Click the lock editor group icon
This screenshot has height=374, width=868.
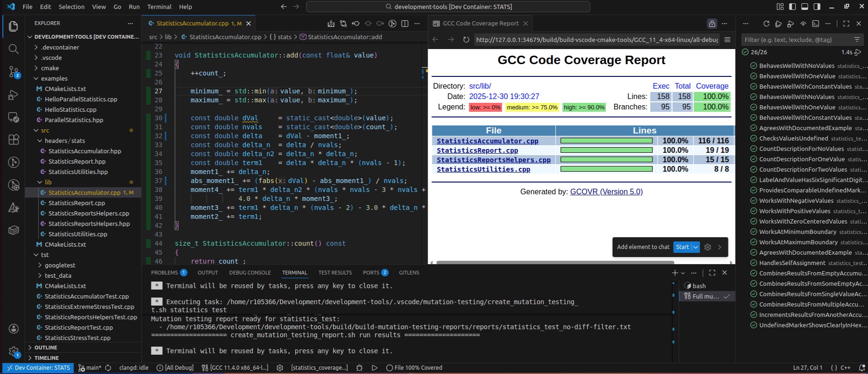click(712, 24)
